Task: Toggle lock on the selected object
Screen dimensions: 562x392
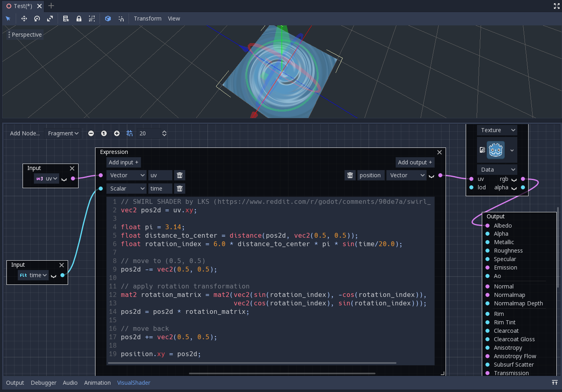Action: pyautogui.click(x=79, y=19)
